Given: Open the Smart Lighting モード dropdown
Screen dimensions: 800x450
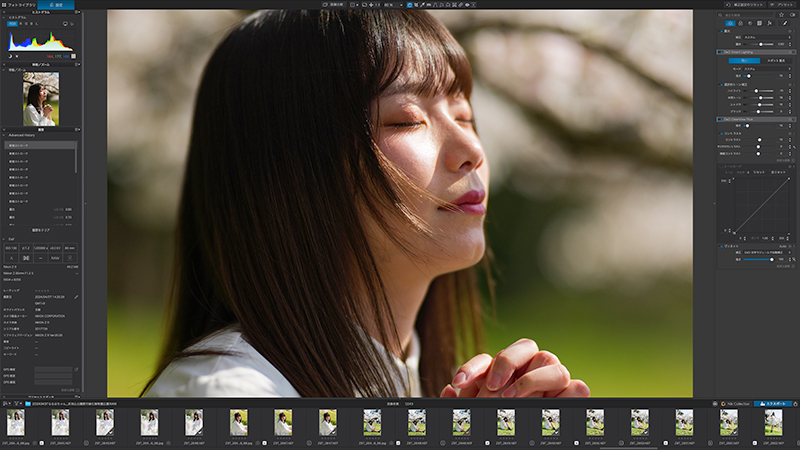Looking at the screenshot, I should (x=767, y=69).
